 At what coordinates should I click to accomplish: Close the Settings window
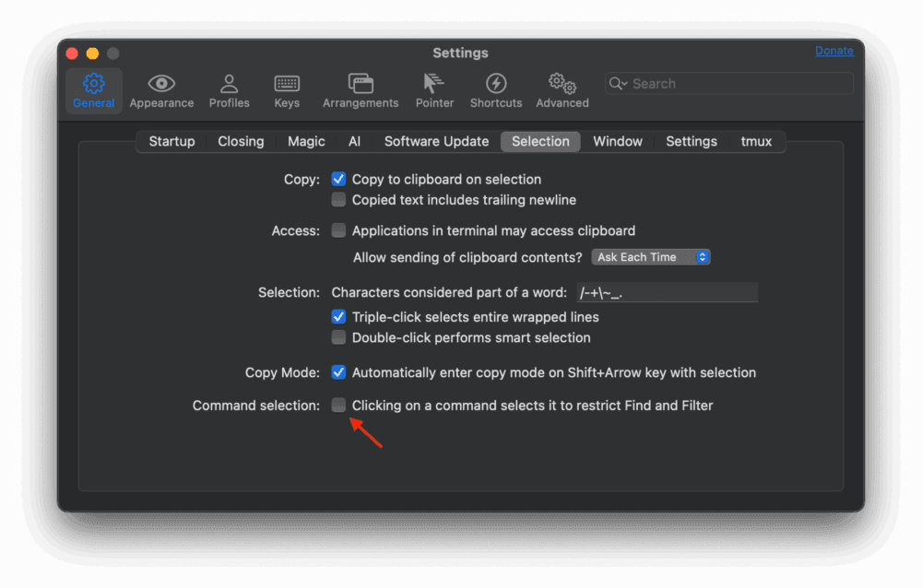[x=72, y=53]
